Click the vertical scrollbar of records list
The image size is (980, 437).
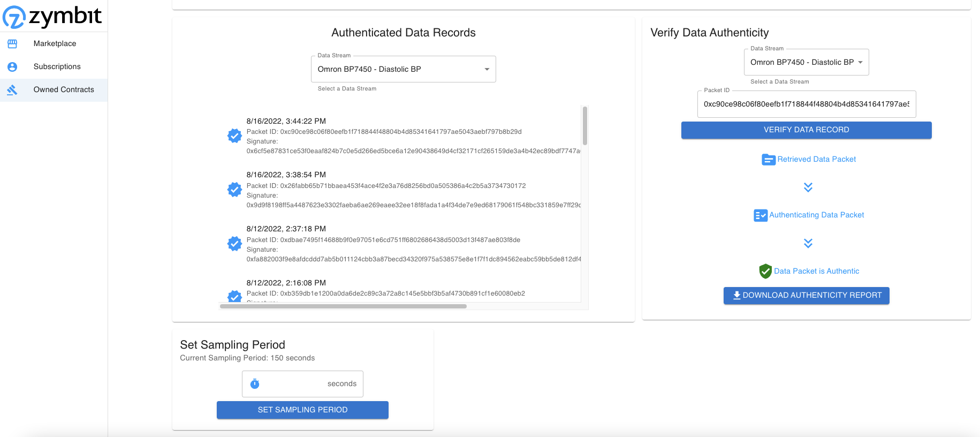585,126
